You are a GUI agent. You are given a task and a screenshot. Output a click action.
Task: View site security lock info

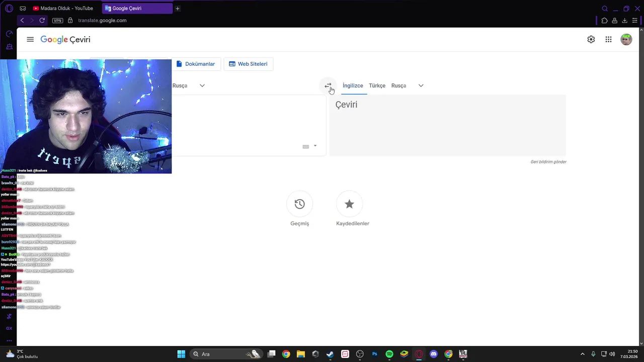point(70,20)
